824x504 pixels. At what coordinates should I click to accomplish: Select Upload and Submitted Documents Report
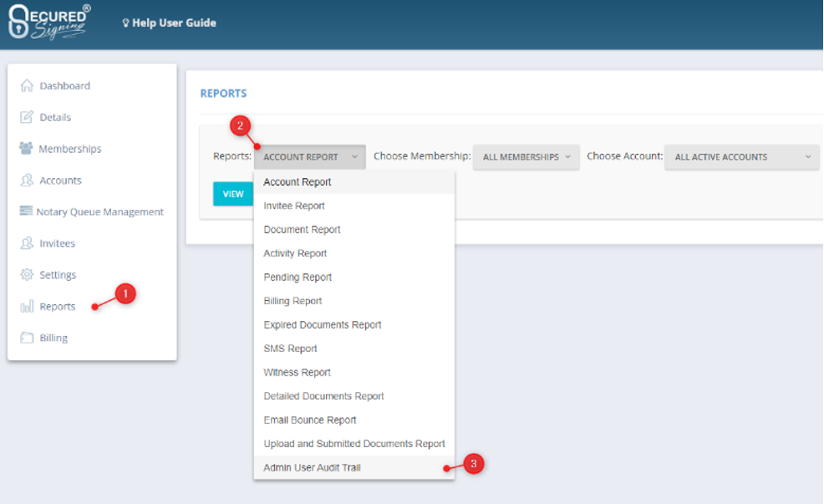click(x=354, y=444)
